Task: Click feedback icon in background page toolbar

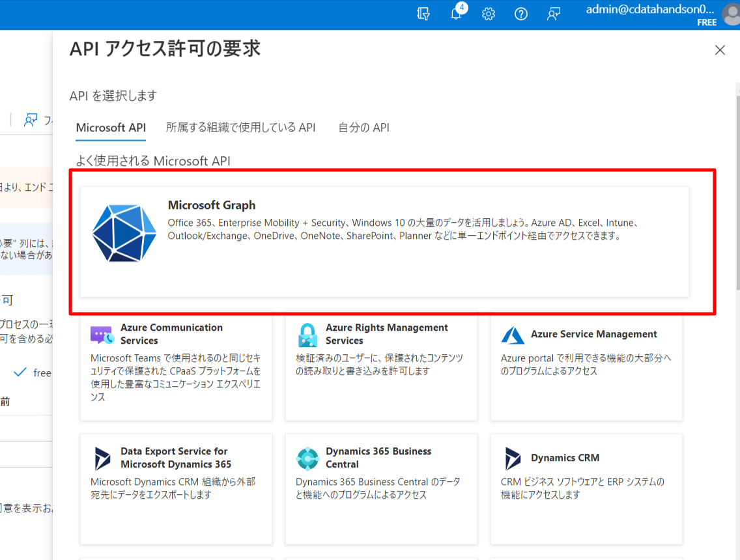Action: click(31, 120)
